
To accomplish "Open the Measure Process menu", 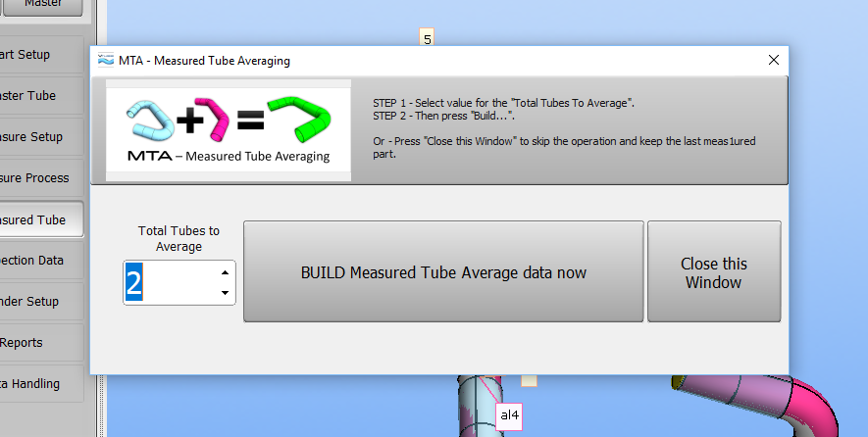I will tap(41, 178).
